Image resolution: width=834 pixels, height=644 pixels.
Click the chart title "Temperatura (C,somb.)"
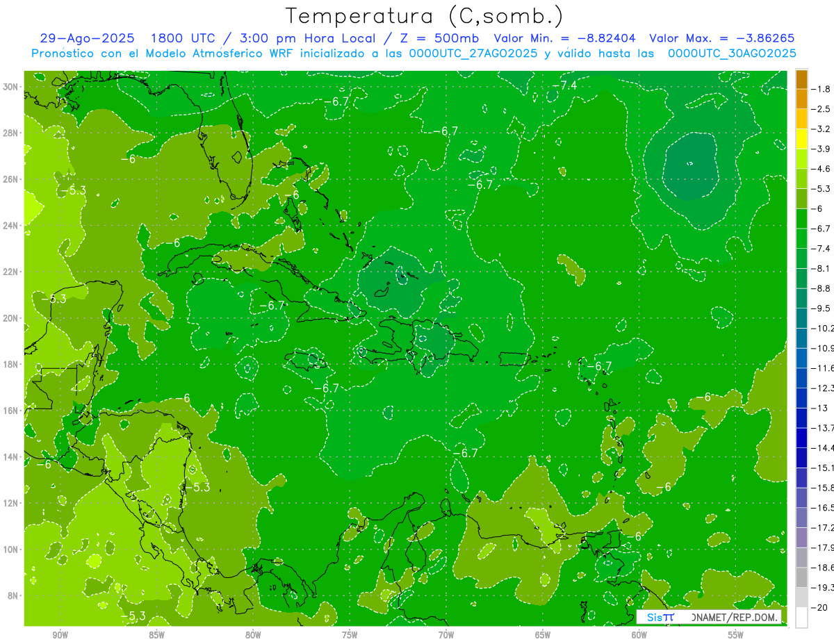424,16
